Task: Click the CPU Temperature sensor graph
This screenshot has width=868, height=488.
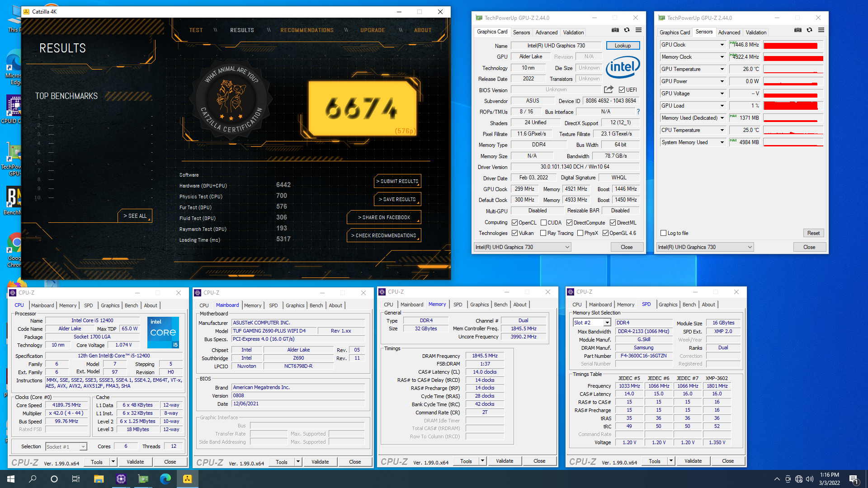Action: (x=793, y=130)
